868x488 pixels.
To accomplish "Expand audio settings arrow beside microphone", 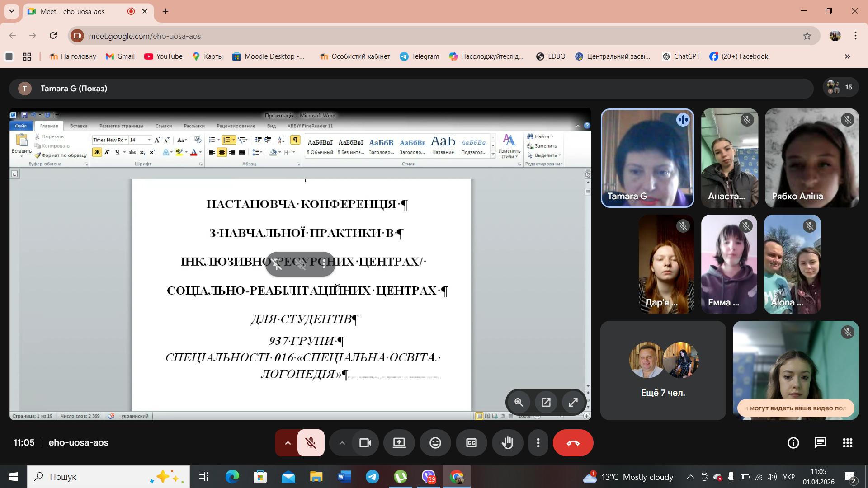I will tap(288, 443).
